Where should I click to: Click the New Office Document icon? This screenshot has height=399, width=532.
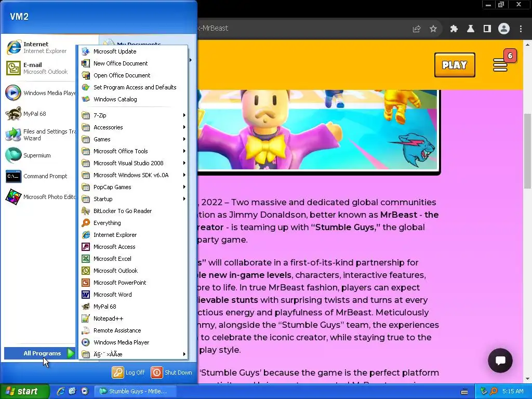pos(86,63)
